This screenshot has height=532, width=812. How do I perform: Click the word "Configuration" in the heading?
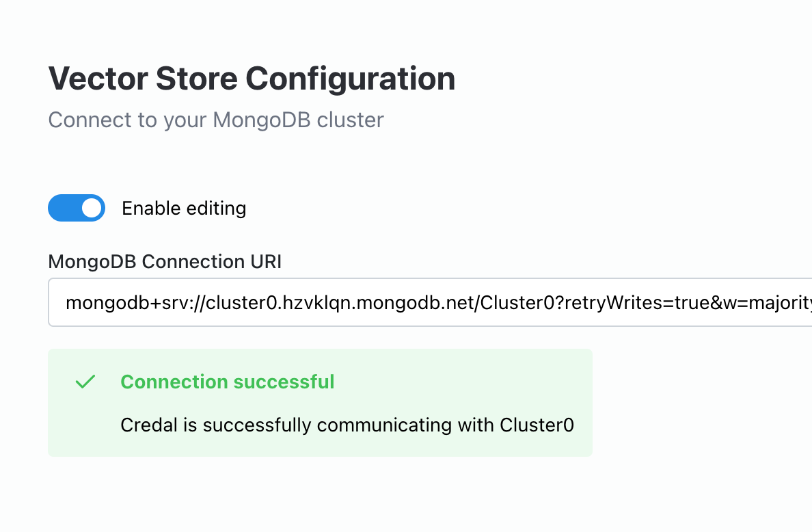point(350,79)
